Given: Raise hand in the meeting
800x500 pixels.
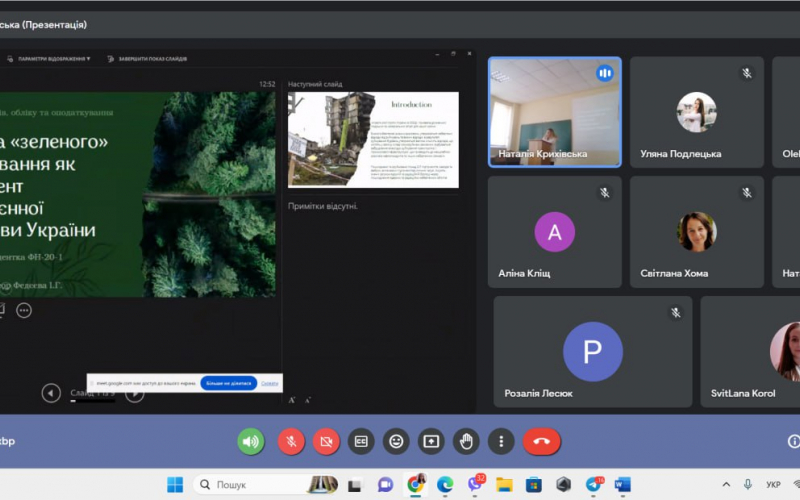Looking at the screenshot, I should [466, 441].
